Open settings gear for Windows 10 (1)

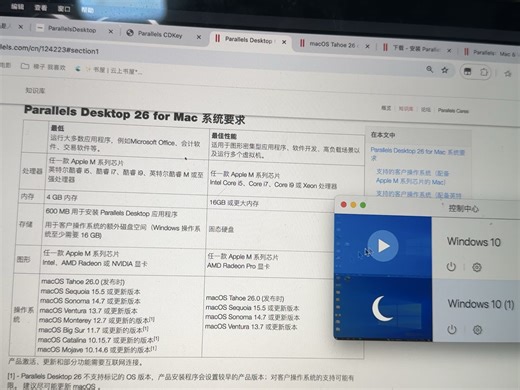point(477,330)
